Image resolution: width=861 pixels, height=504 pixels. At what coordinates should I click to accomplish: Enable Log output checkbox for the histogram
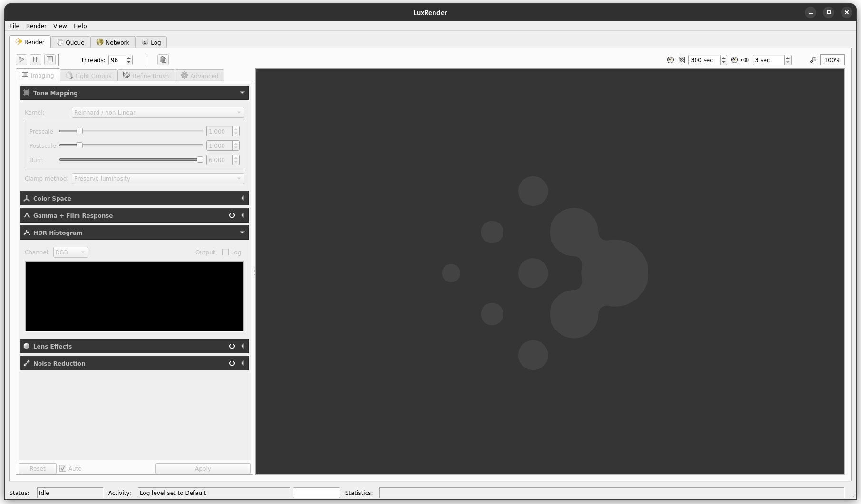tap(225, 252)
